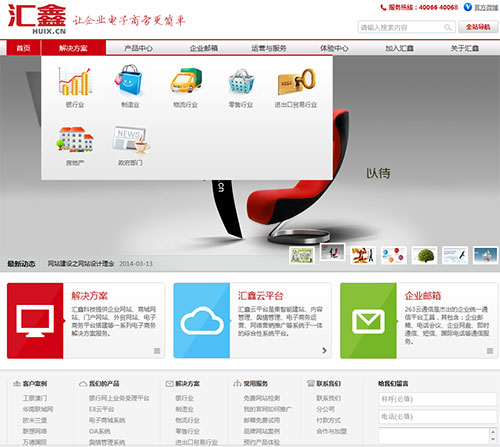Open 分公司 under 联系我们
This screenshot has height=447, width=500.
(x=325, y=409)
